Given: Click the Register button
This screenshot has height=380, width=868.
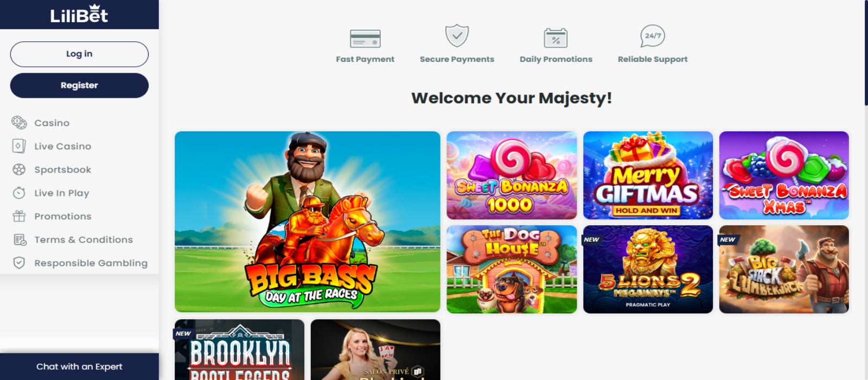Looking at the screenshot, I should coord(79,86).
